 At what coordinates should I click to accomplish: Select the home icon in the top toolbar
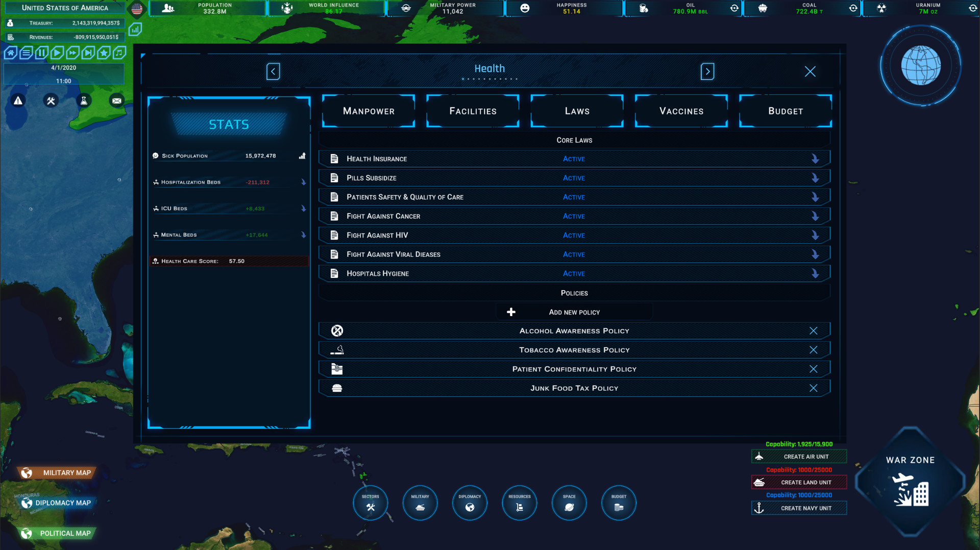pyautogui.click(x=10, y=53)
